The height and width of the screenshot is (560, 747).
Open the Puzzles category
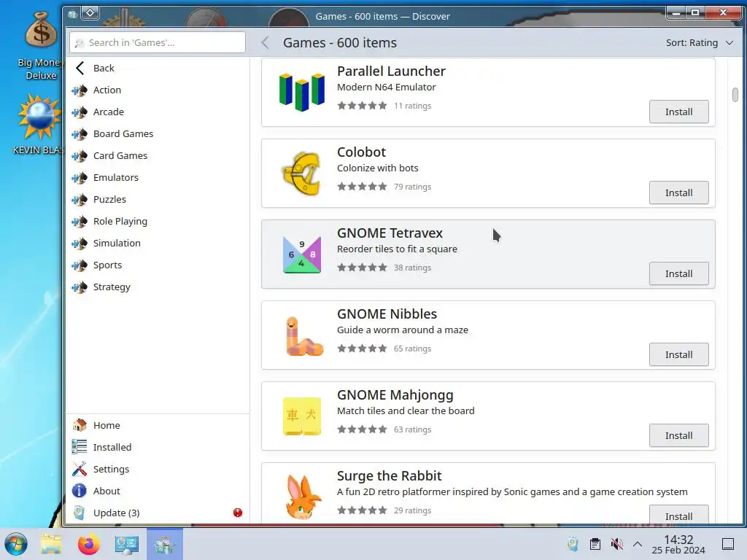[x=158, y=200]
